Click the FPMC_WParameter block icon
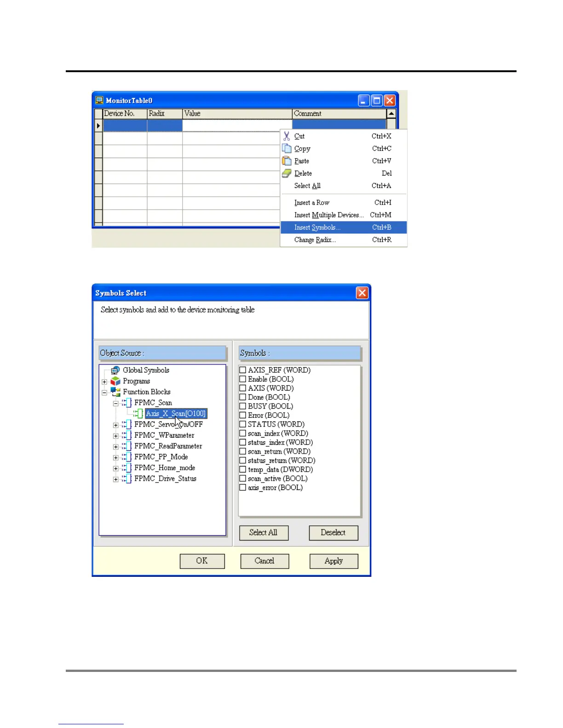563x728 pixels. [x=126, y=435]
